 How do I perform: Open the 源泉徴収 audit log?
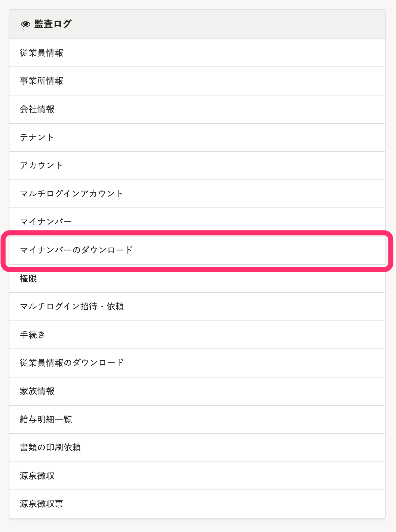click(x=197, y=476)
